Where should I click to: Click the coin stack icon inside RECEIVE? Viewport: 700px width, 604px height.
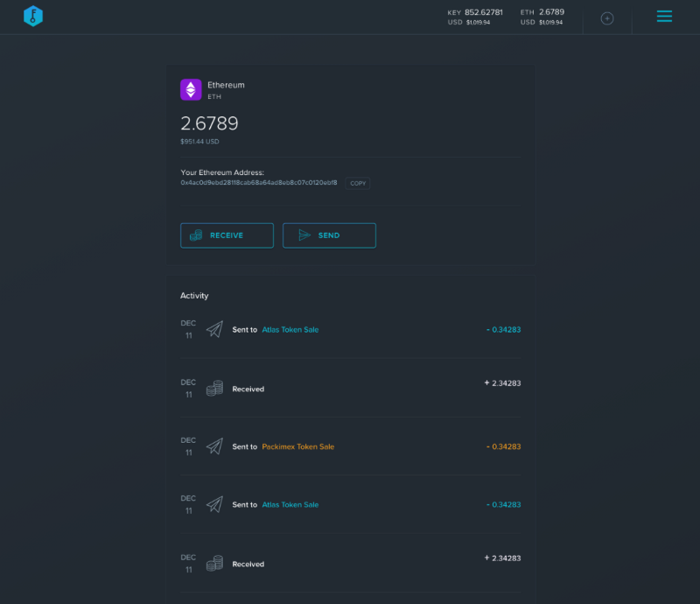196,235
